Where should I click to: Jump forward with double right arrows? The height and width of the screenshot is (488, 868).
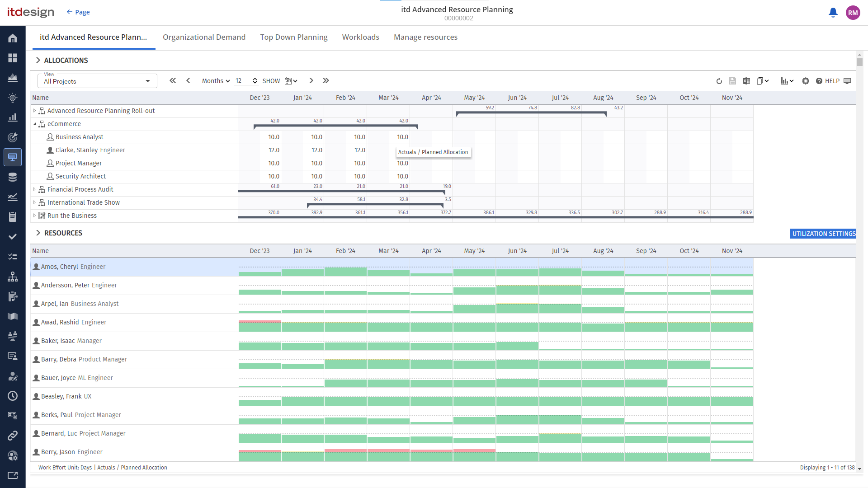[x=326, y=80]
